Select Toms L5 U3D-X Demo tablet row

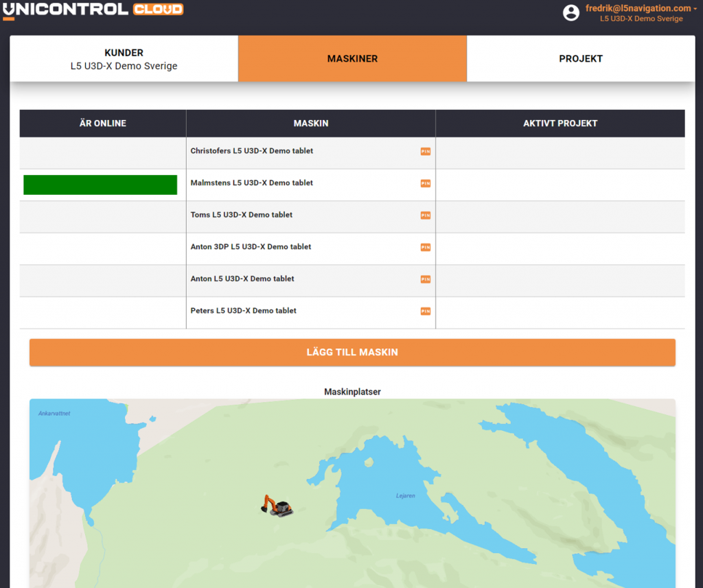point(352,217)
